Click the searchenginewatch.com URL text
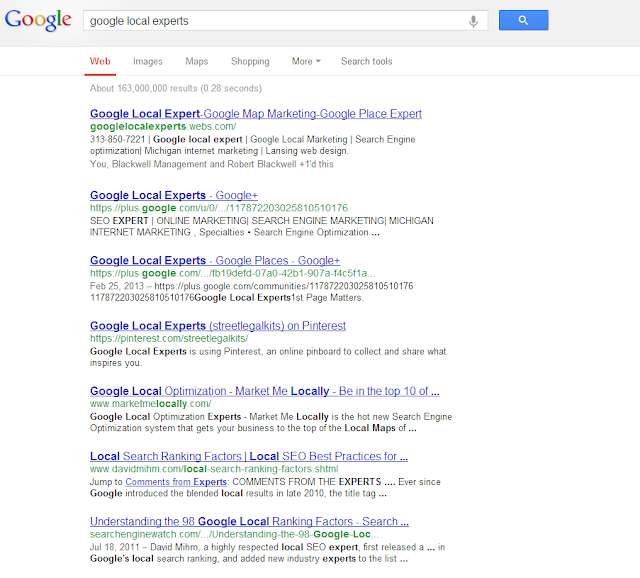This screenshot has width=640, height=578. pyautogui.click(x=234, y=534)
